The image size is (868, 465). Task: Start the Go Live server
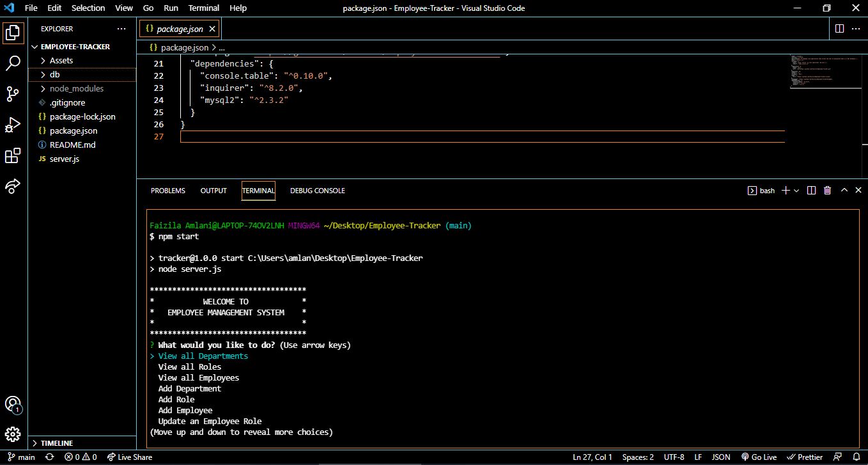pos(759,457)
